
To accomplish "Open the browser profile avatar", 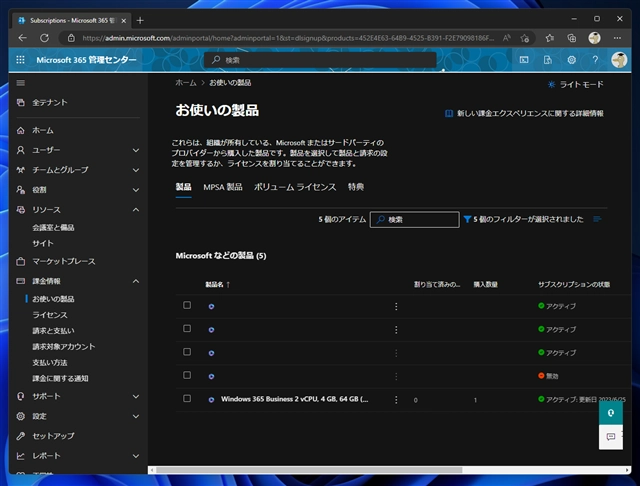I will 594,38.
